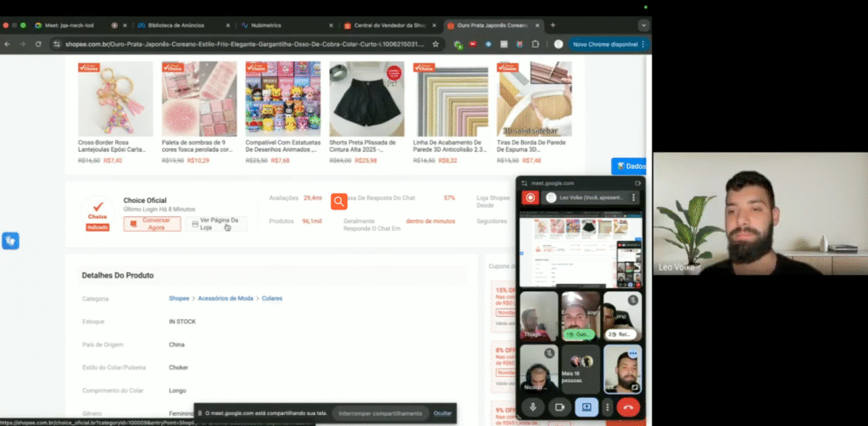This screenshot has height=426, width=868.
Task: Click the Conversar Agora button
Action: coord(152,224)
